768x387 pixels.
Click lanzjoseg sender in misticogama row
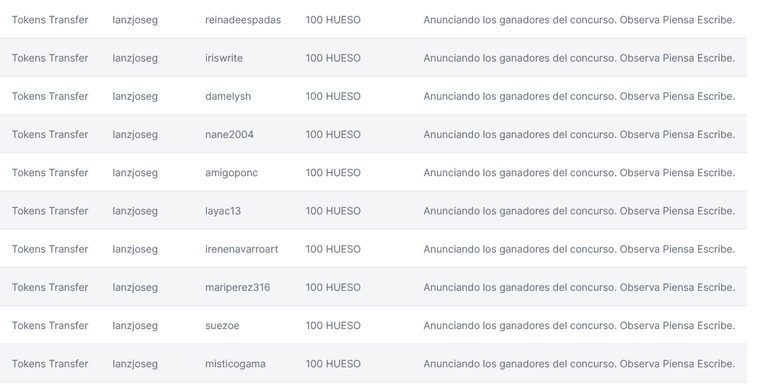click(135, 364)
